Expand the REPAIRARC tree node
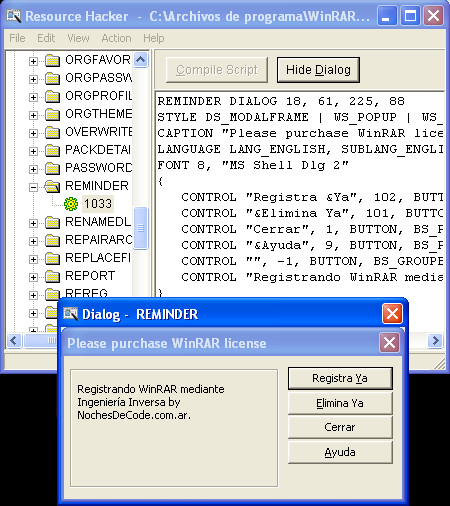This screenshot has height=506, width=450. [x=33, y=241]
